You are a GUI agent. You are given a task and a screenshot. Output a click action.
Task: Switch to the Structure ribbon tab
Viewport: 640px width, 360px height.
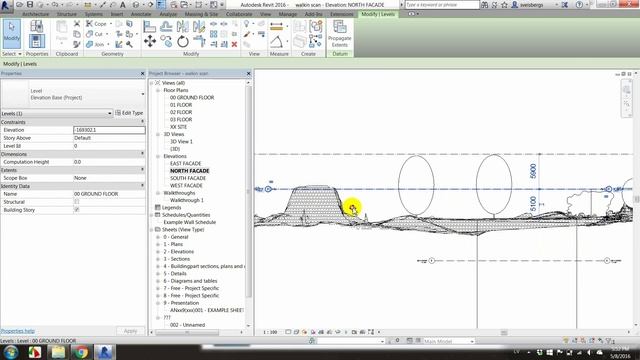coord(67,14)
